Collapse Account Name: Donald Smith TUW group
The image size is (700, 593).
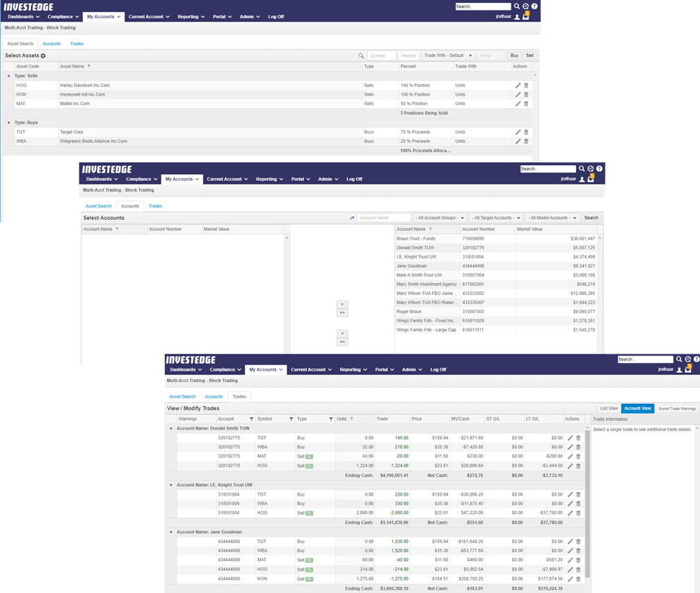click(x=171, y=429)
